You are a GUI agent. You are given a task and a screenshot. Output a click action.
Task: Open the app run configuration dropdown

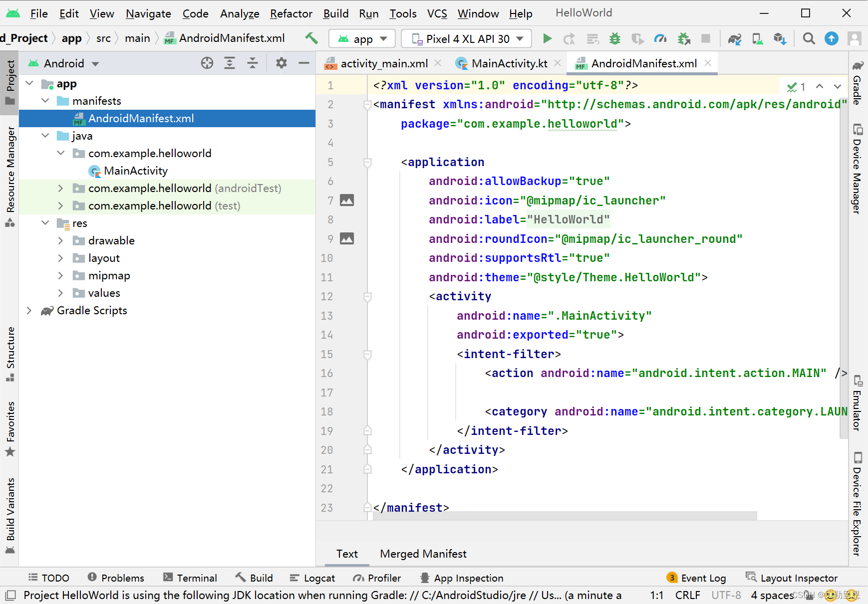[362, 38]
